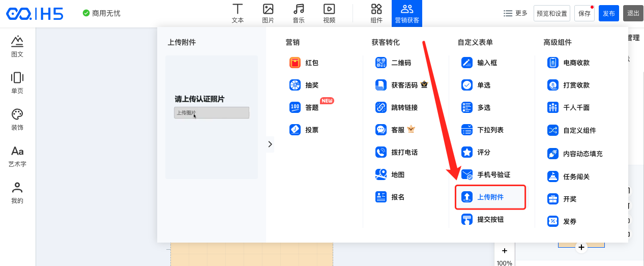This screenshot has width=644, height=266.
Task: Add the 抽奖 lottery component
Action: tap(304, 85)
